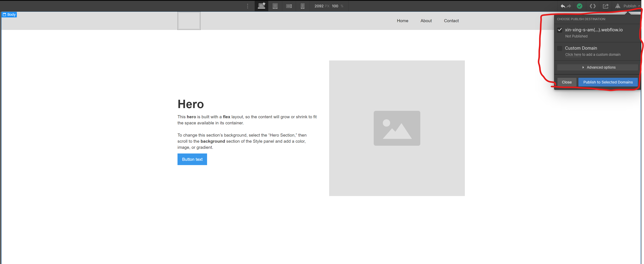
Task: Click Publish to Selected Domains button
Action: click(608, 82)
